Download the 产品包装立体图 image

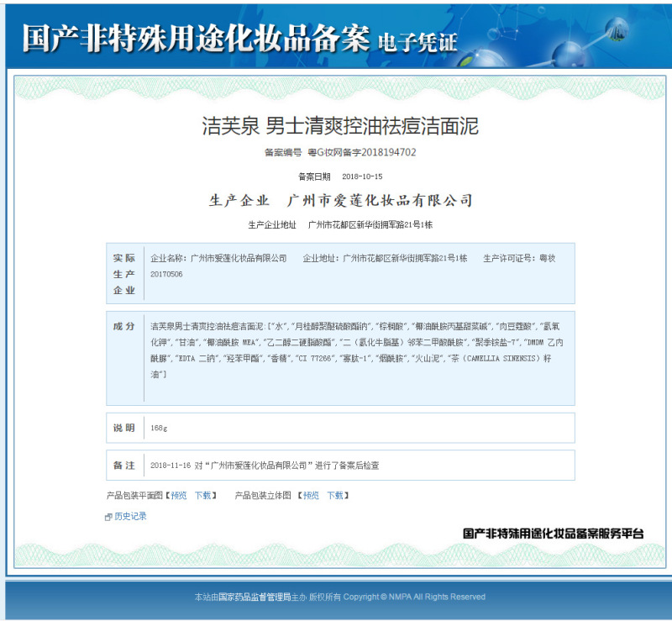(335, 495)
